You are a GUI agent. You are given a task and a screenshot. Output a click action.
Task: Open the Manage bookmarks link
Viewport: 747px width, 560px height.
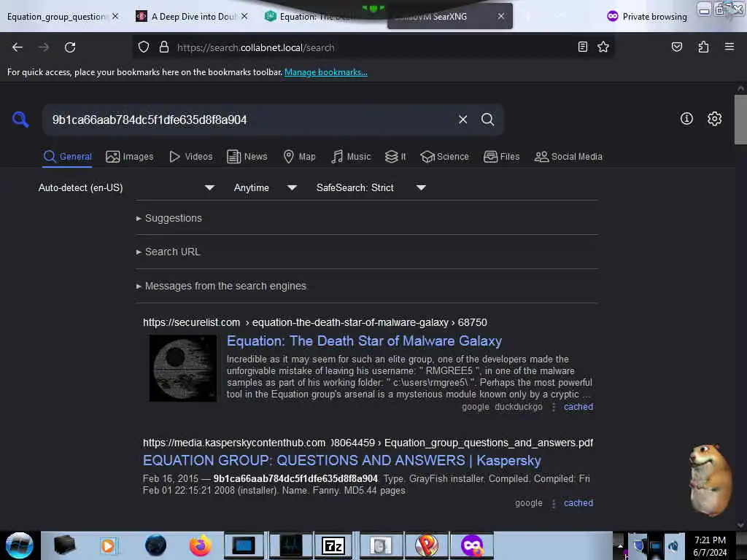(326, 72)
